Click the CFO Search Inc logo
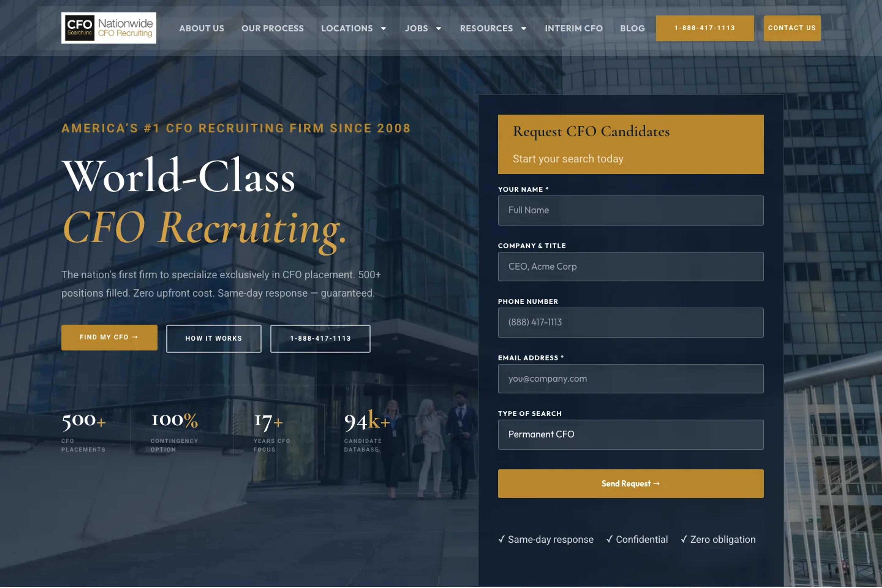Viewport: 882px width, 588px height. (109, 28)
